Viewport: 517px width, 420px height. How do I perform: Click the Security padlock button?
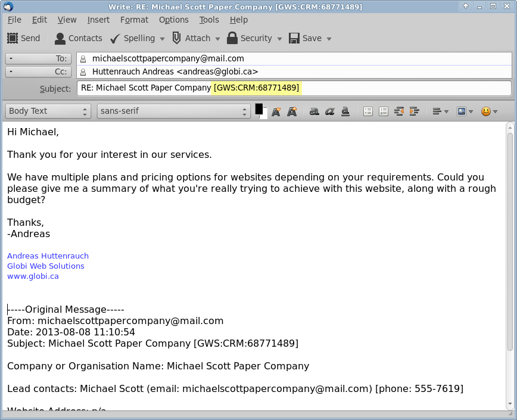pos(249,38)
